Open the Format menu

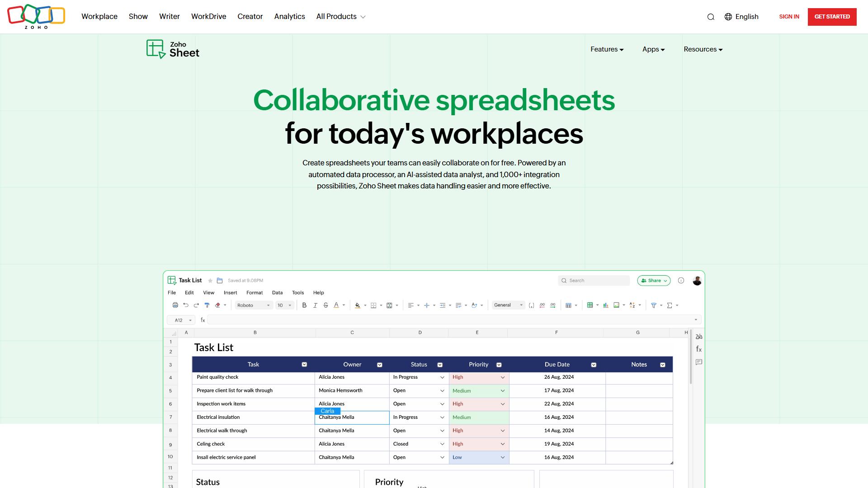[255, 293]
